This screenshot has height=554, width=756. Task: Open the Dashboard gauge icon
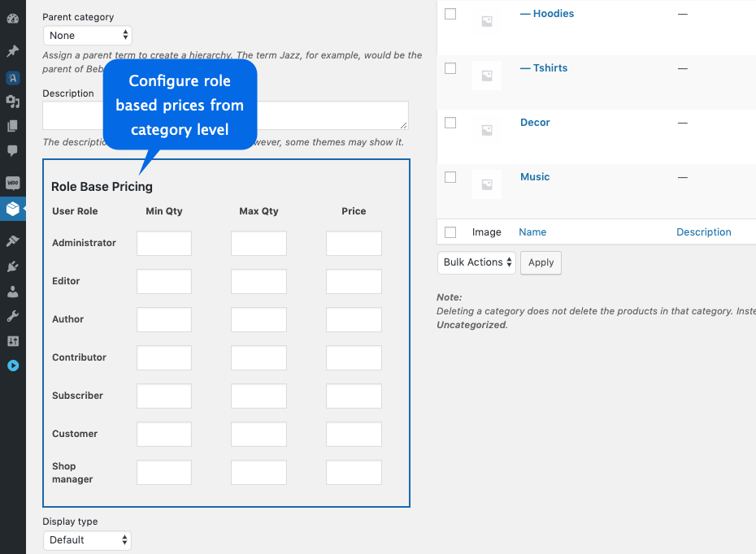[12, 17]
